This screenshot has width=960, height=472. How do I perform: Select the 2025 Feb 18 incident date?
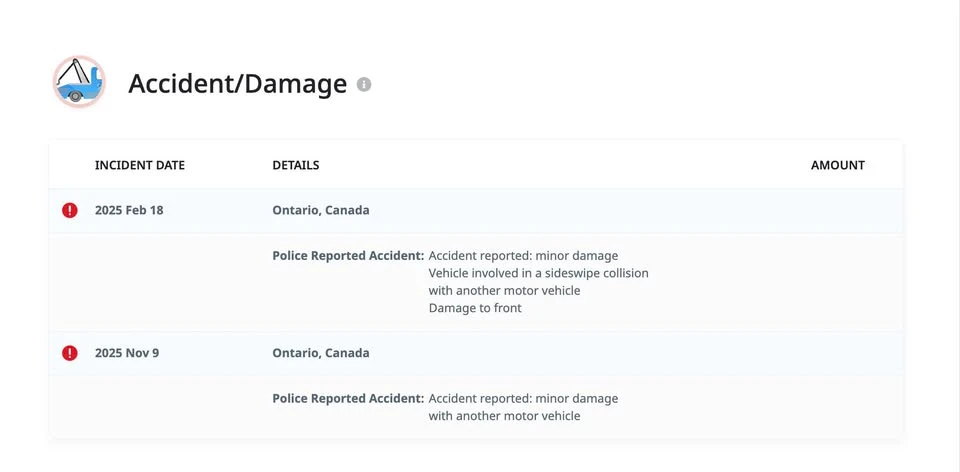(x=129, y=211)
